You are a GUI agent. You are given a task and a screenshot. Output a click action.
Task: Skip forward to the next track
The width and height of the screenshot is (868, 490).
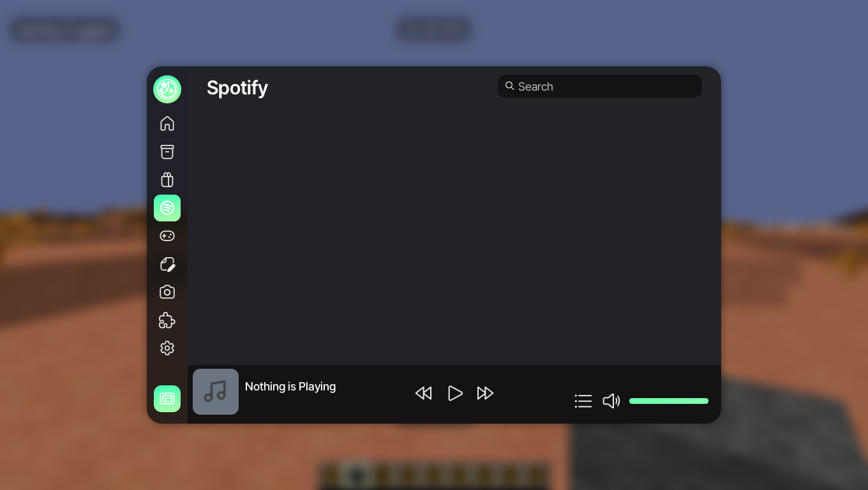485,393
